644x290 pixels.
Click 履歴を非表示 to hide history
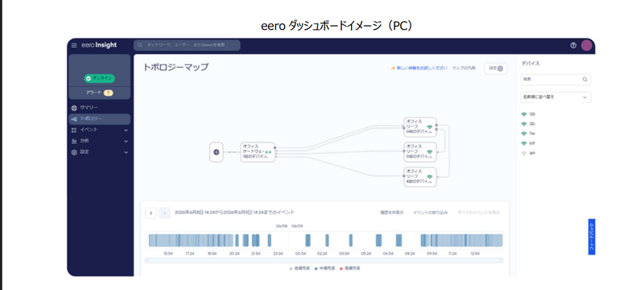click(x=392, y=213)
